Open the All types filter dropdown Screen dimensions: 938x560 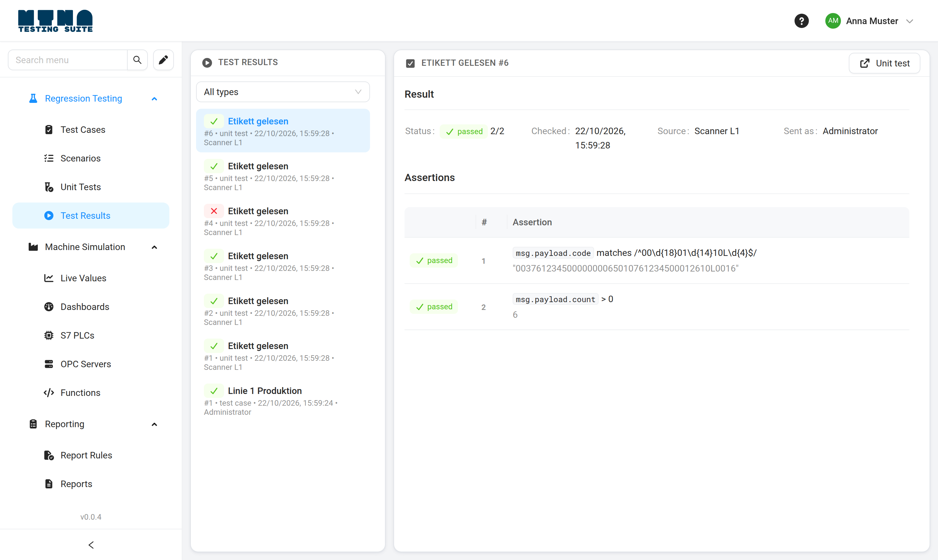pyautogui.click(x=283, y=92)
